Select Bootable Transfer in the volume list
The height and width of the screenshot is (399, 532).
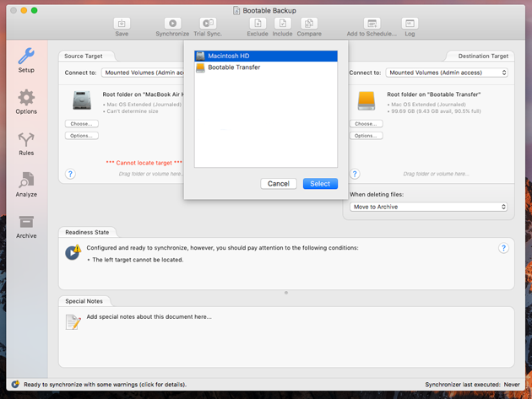[266, 67]
